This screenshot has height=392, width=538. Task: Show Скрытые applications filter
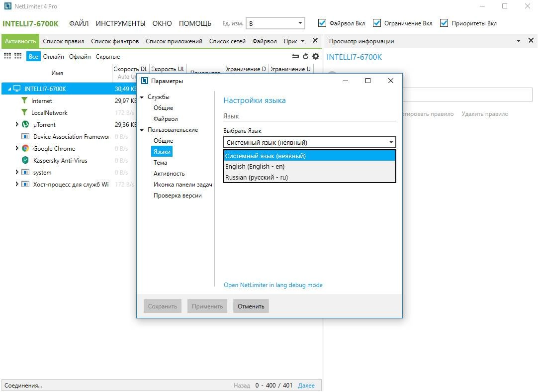[108, 57]
